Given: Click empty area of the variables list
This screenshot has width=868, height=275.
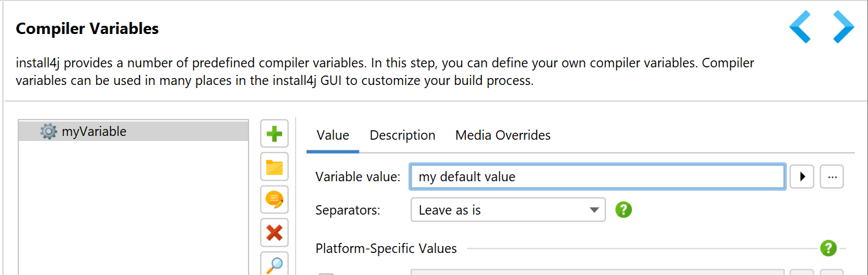Looking at the screenshot, I should point(134,208).
